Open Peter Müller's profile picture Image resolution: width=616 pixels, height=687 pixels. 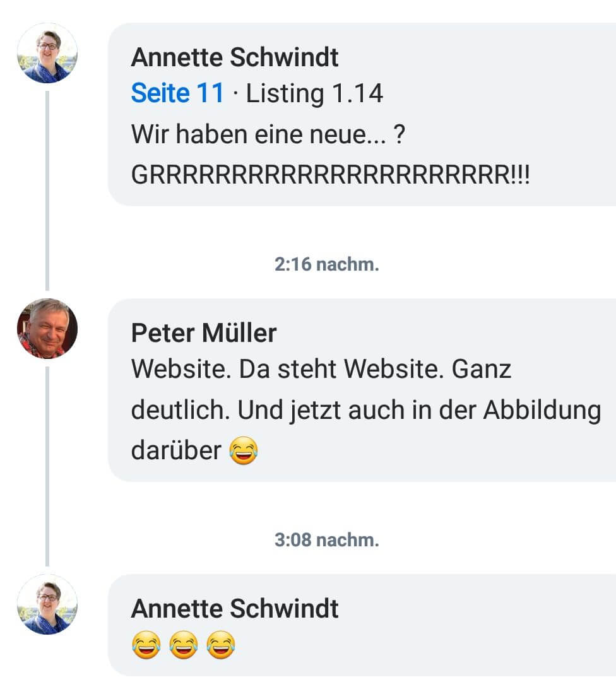[47, 329]
